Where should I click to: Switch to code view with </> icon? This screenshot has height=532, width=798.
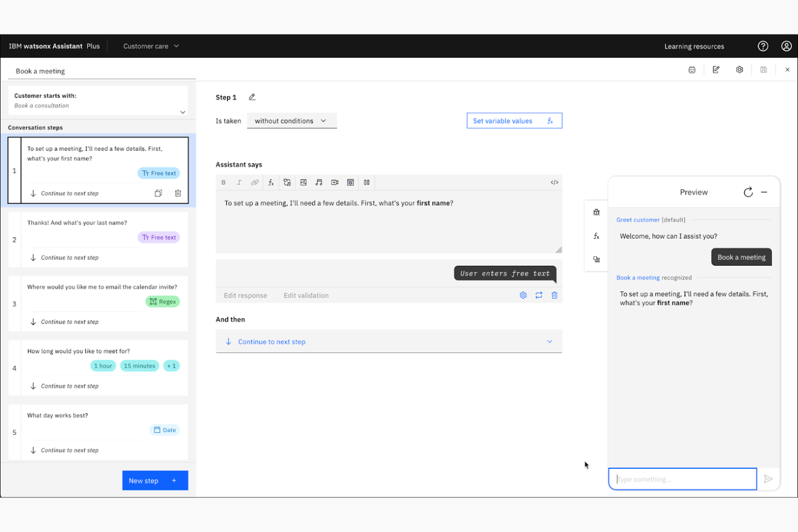click(554, 183)
